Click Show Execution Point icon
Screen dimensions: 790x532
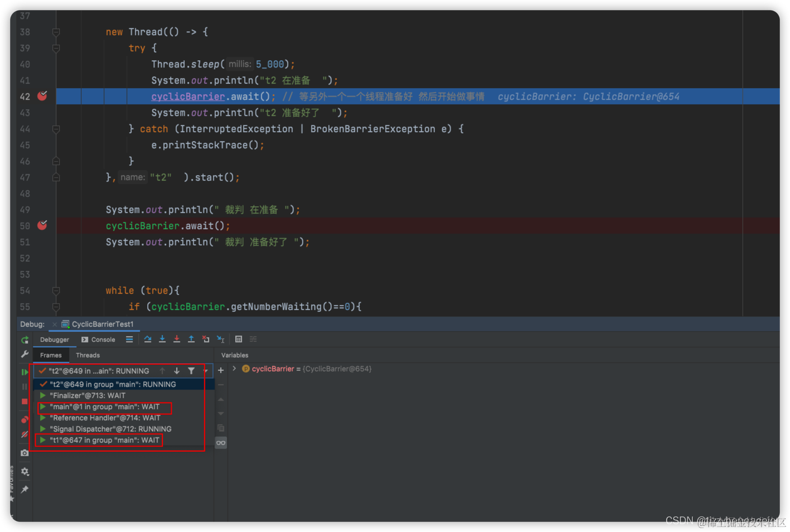[x=129, y=339]
